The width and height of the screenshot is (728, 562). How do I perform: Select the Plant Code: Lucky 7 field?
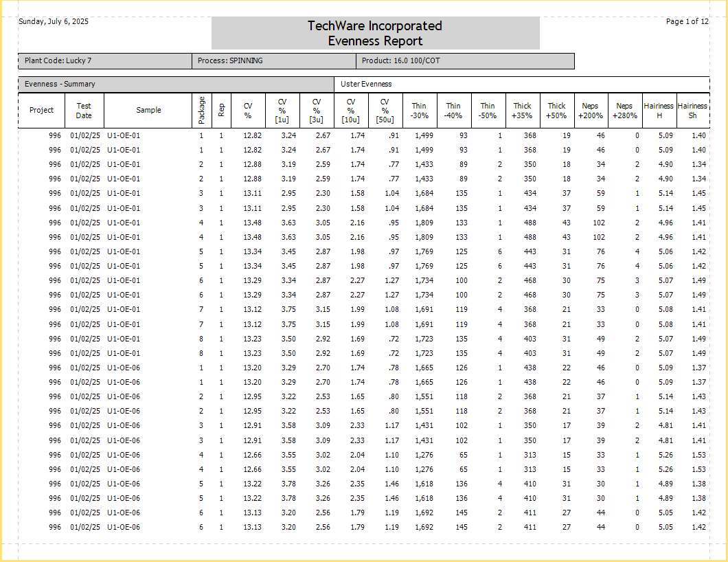pyautogui.click(x=58, y=61)
